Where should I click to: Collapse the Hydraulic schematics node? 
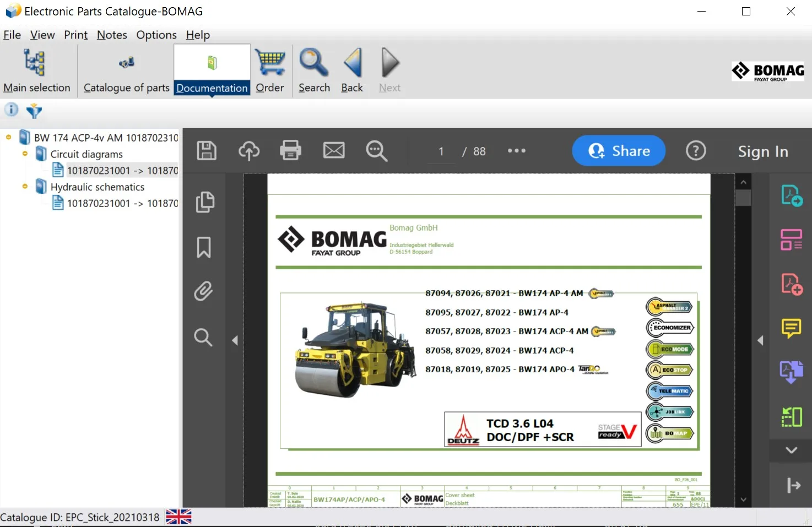24,187
